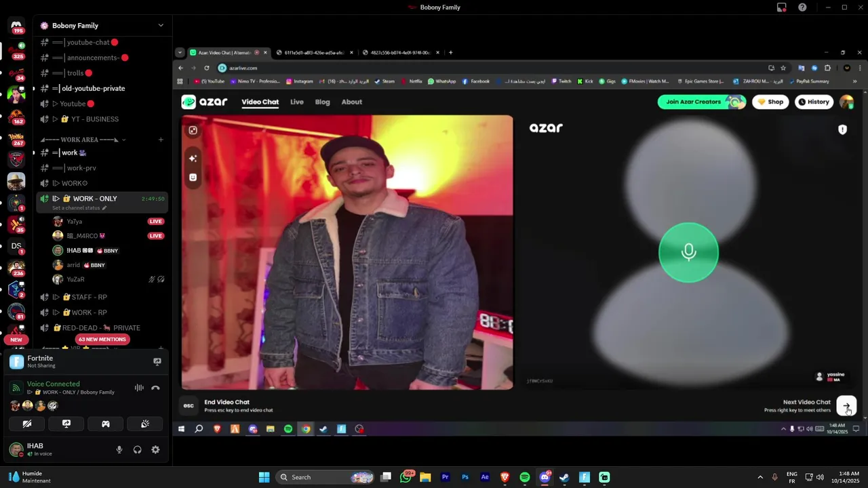Viewport: 868px width, 488px height.
Task: Open Discord direct messages home icon
Action: tap(16, 26)
